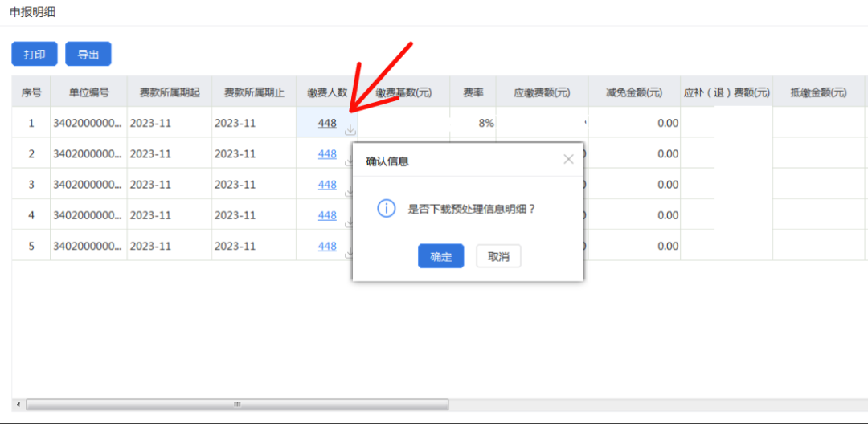Select the 应缴费额(元) column header
Screen dimensions: 868x424
tap(542, 92)
